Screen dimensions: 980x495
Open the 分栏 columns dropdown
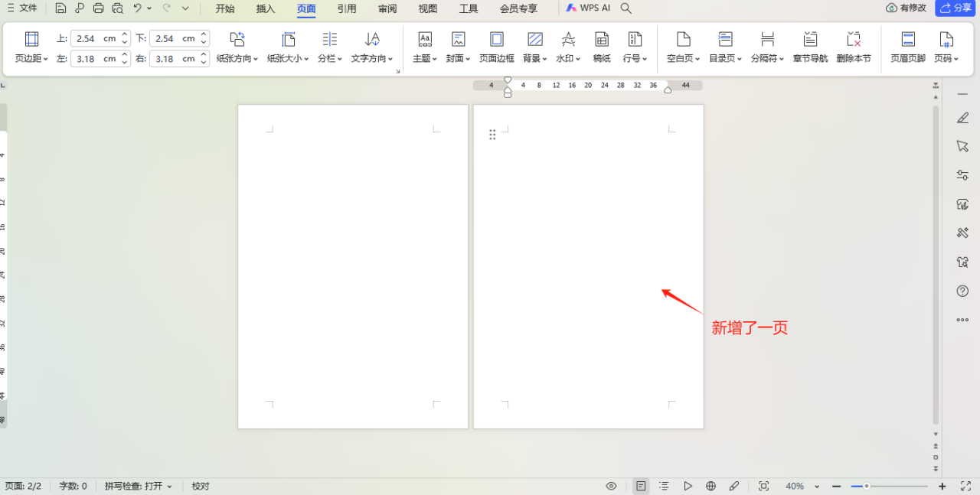point(330,47)
